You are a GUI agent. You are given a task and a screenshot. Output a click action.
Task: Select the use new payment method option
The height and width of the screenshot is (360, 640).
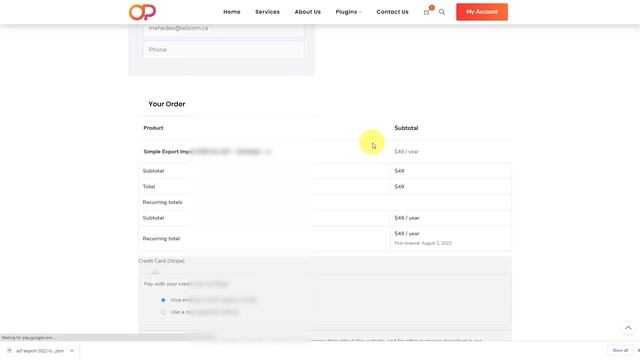[x=163, y=312]
